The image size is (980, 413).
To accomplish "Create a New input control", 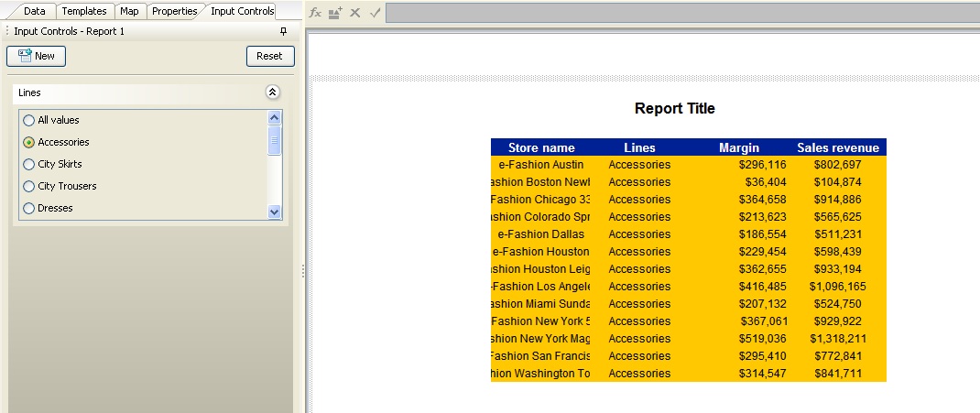I will tap(37, 56).
